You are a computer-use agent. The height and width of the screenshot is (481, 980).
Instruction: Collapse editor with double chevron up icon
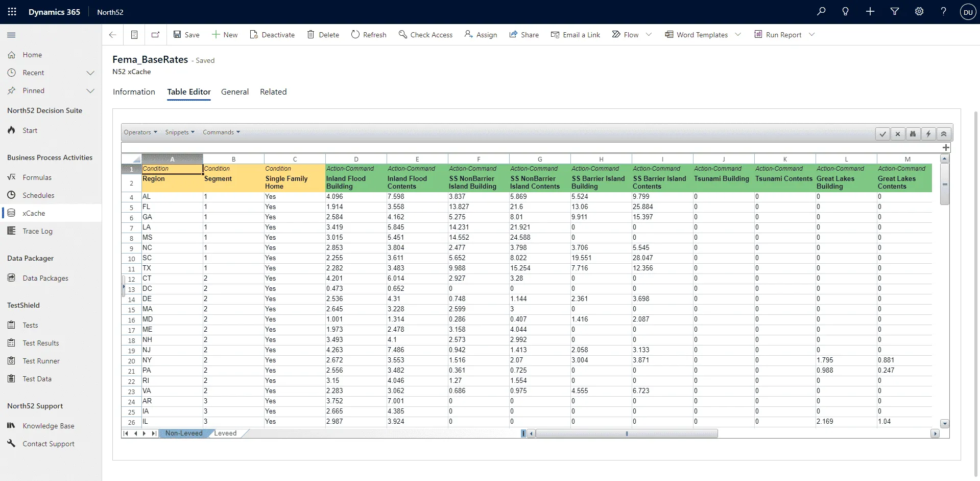[x=944, y=134]
